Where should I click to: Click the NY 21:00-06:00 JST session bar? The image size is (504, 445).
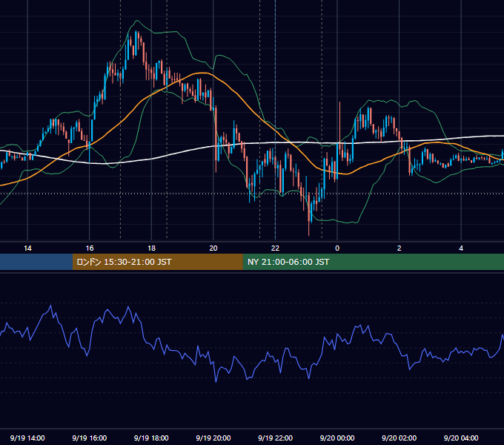[x=373, y=262]
